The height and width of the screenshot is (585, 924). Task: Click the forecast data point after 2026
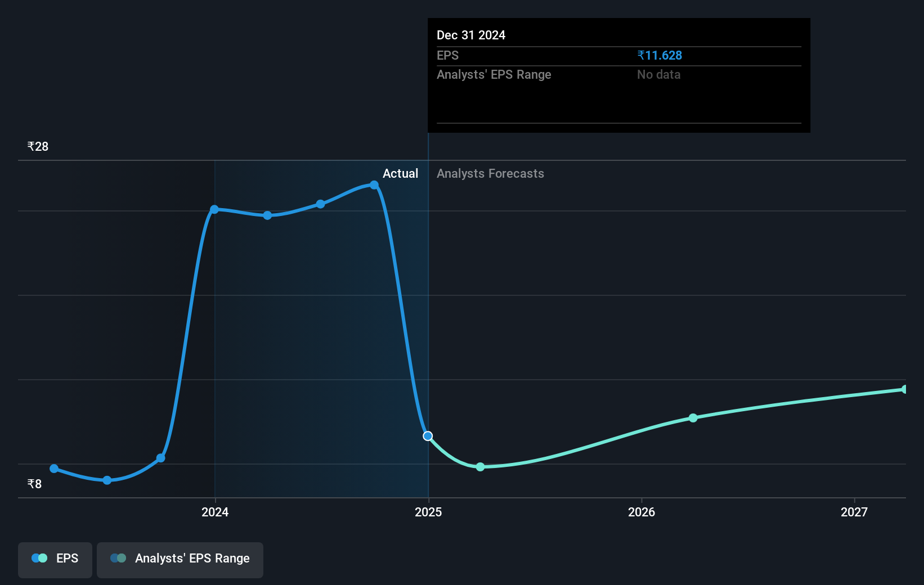pyautogui.click(x=693, y=418)
